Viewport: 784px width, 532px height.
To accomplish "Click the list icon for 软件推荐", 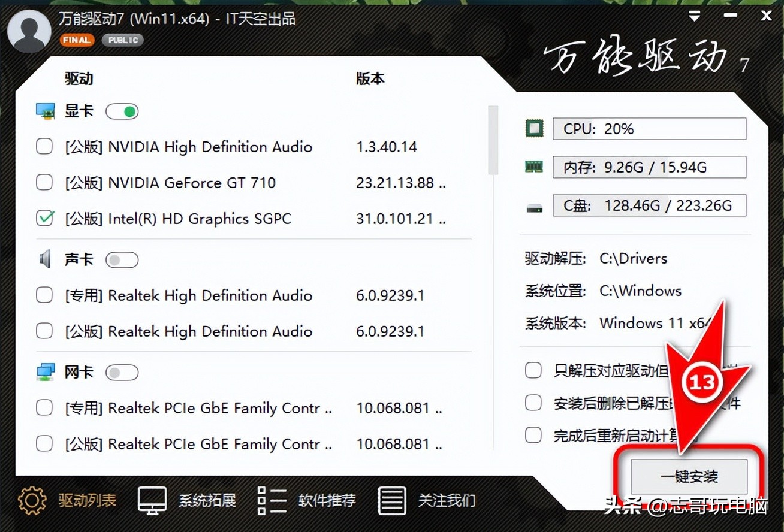I will tap(272, 501).
